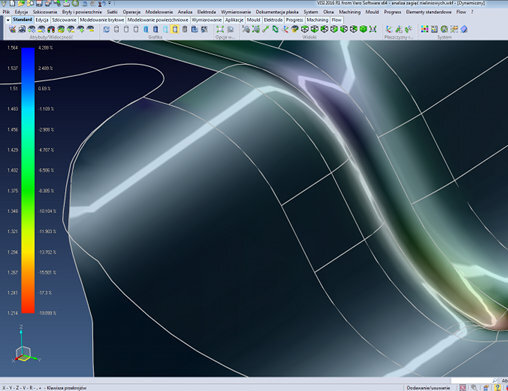Open the ? help menu
The height and width of the screenshot is (391, 508).
472,12
